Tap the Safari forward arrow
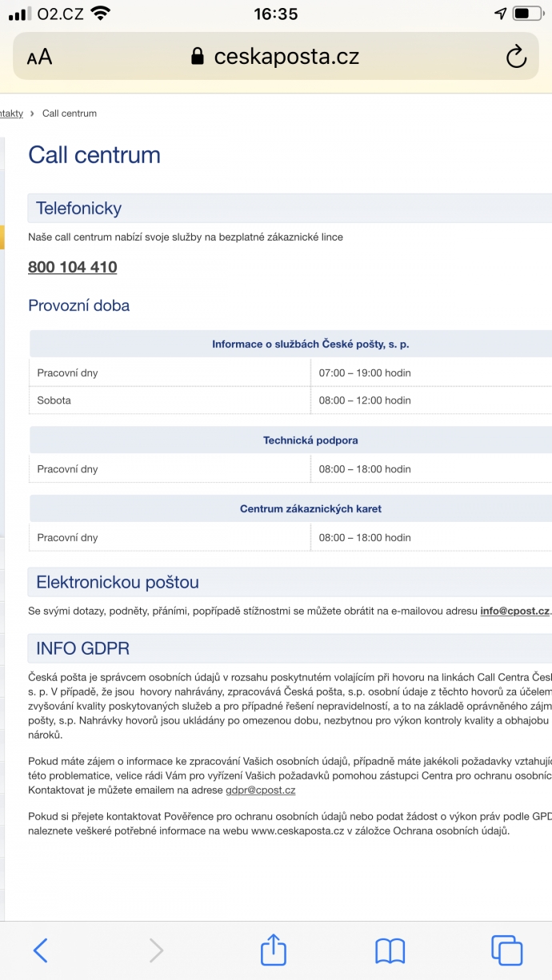552x980 pixels. pyautogui.click(x=156, y=950)
